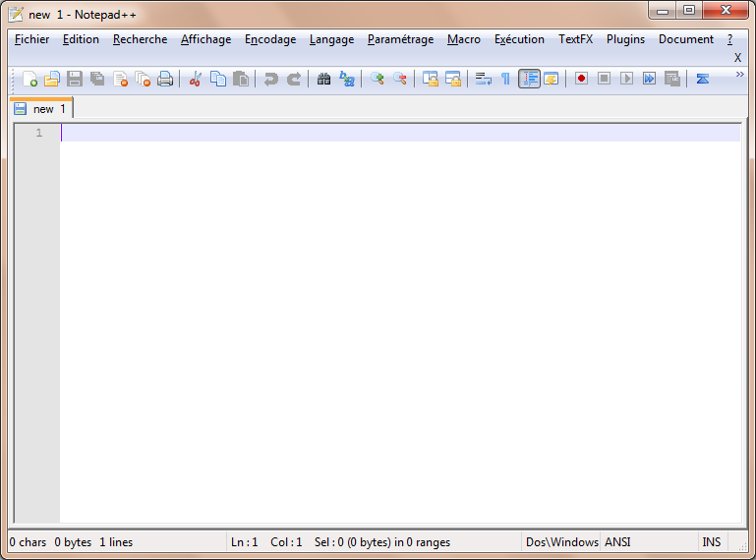Viewport: 756px width, 560px height.
Task: Click the Undo arrow icon
Action: click(x=271, y=79)
